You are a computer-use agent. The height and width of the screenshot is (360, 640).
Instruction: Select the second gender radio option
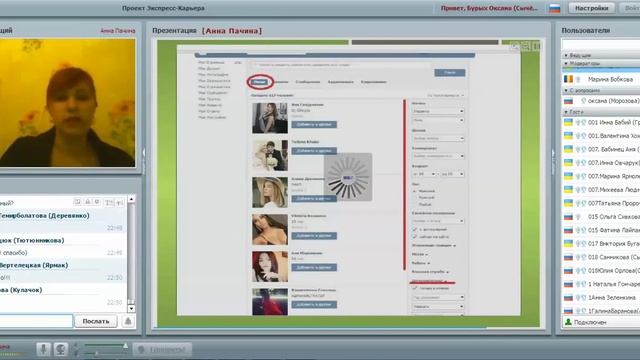tap(415, 198)
